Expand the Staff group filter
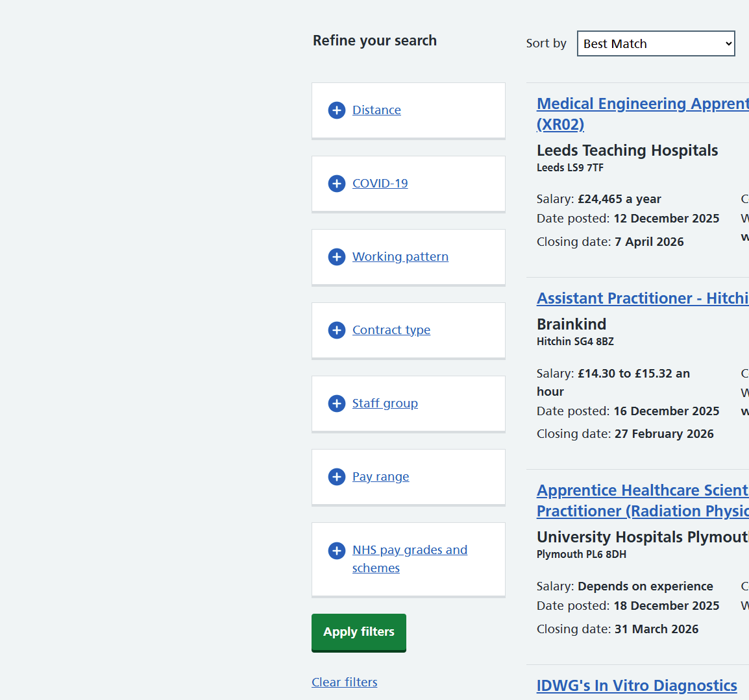The image size is (749, 700). pos(385,404)
